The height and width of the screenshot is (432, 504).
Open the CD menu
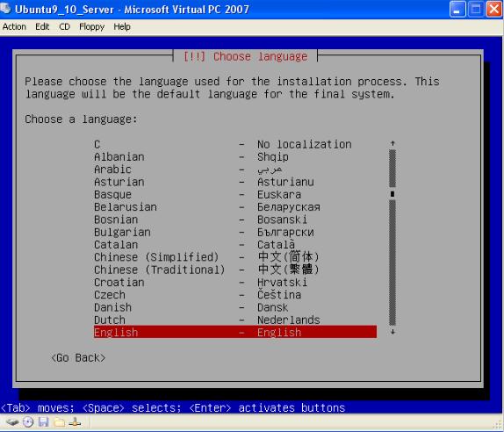coord(64,26)
